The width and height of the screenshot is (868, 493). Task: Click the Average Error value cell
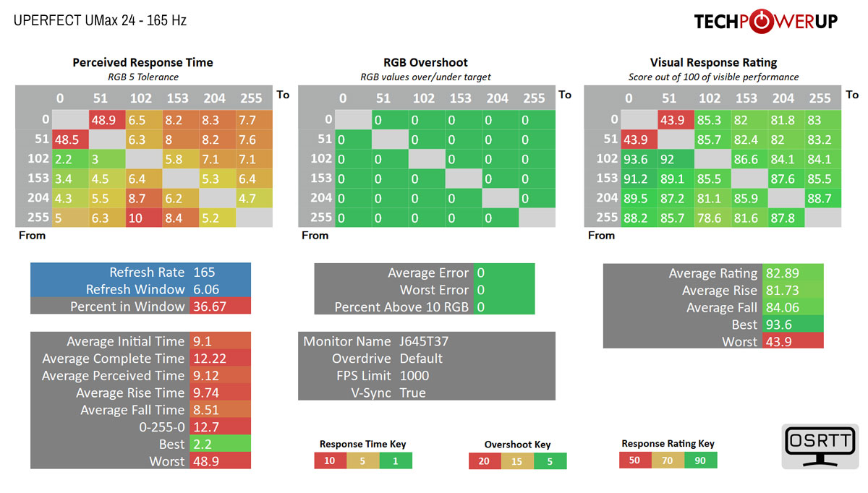503,273
